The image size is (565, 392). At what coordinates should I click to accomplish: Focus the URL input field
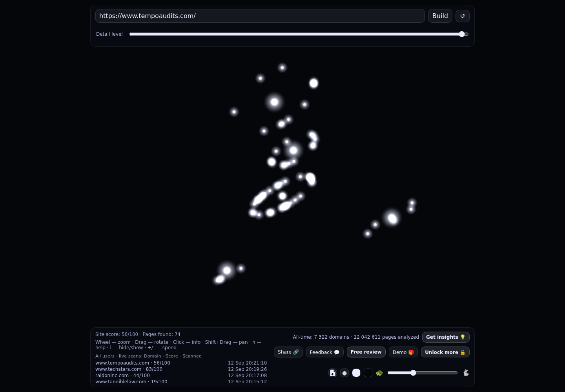point(260,16)
